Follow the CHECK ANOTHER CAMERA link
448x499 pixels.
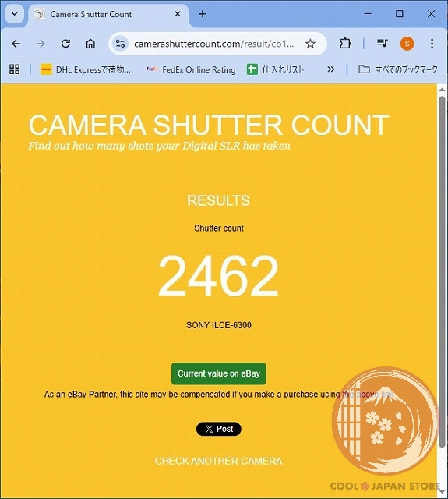pos(219,461)
